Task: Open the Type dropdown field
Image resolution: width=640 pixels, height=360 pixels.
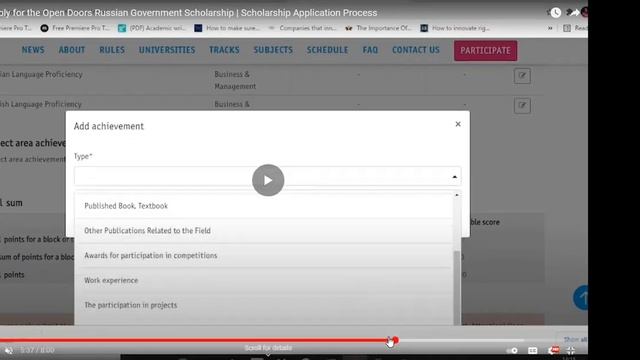Action: coord(267,176)
